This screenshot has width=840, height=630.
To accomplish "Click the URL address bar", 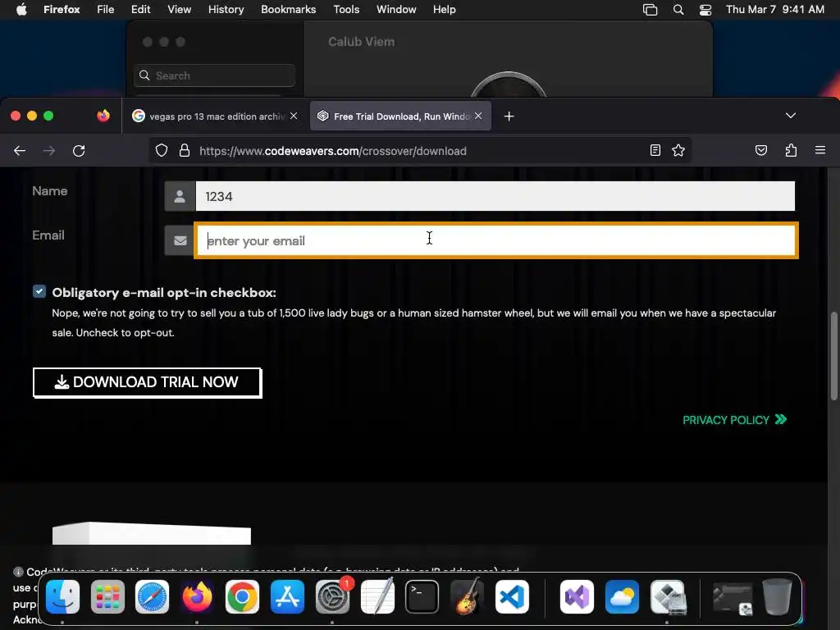I will pos(421,151).
